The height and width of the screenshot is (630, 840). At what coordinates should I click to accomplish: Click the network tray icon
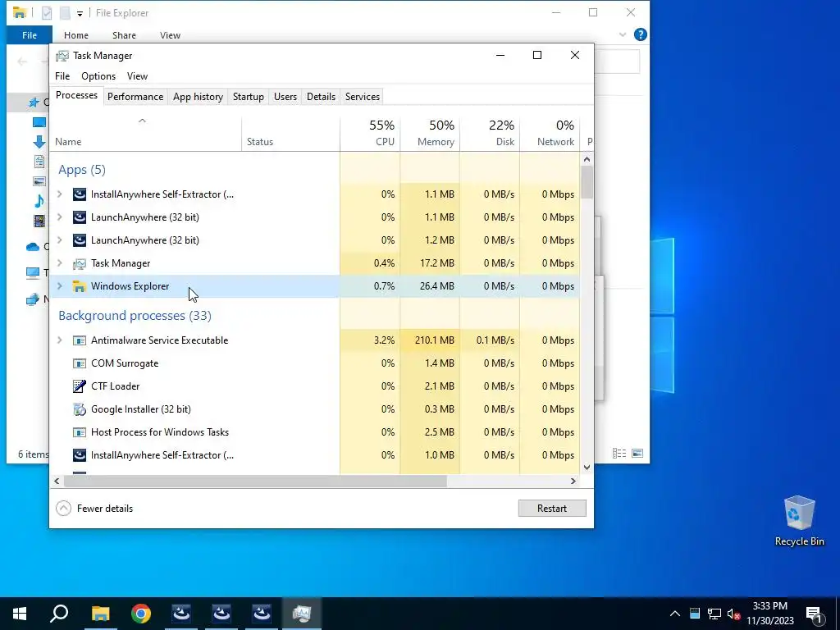714,614
